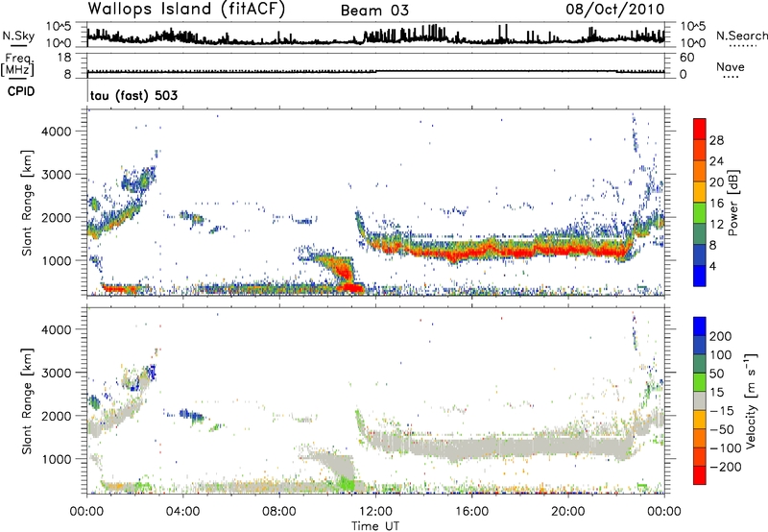
Task: Click the Time UT axis title
Action: point(375,525)
